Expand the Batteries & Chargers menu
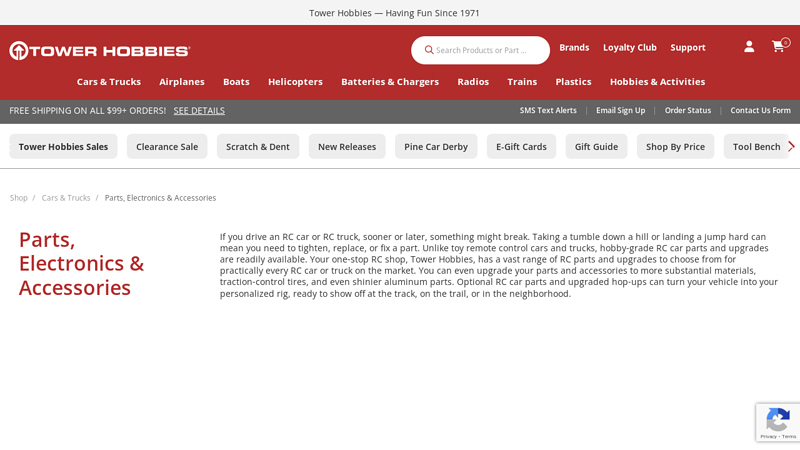The width and height of the screenshot is (800, 450). tap(389, 82)
